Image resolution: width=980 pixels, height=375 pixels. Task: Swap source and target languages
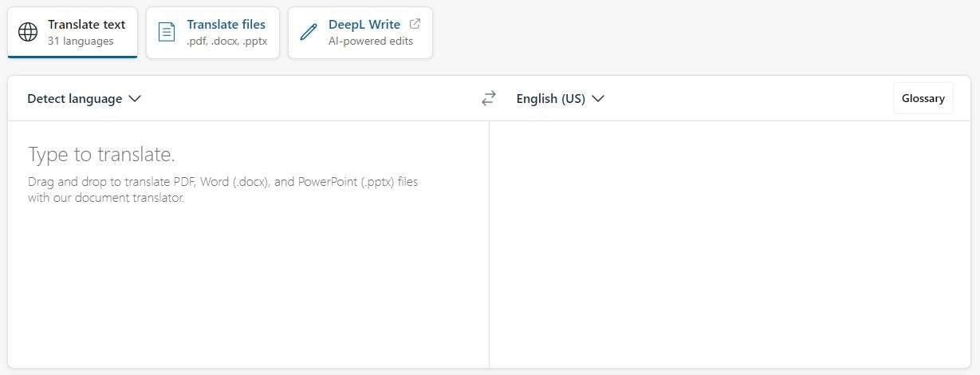pyautogui.click(x=489, y=98)
